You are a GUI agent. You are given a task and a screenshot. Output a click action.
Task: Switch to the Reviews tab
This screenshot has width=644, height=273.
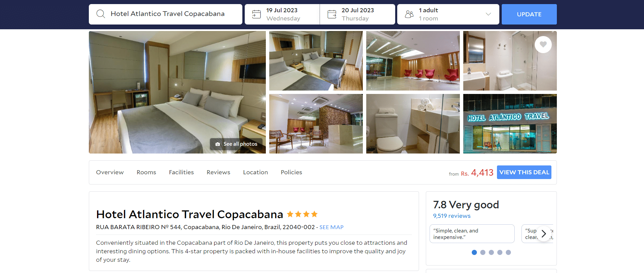click(219, 172)
